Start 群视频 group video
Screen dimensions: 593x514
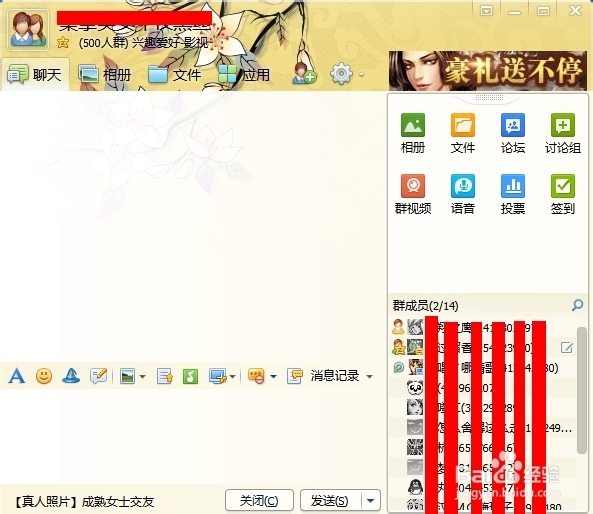click(x=413, y=194)
